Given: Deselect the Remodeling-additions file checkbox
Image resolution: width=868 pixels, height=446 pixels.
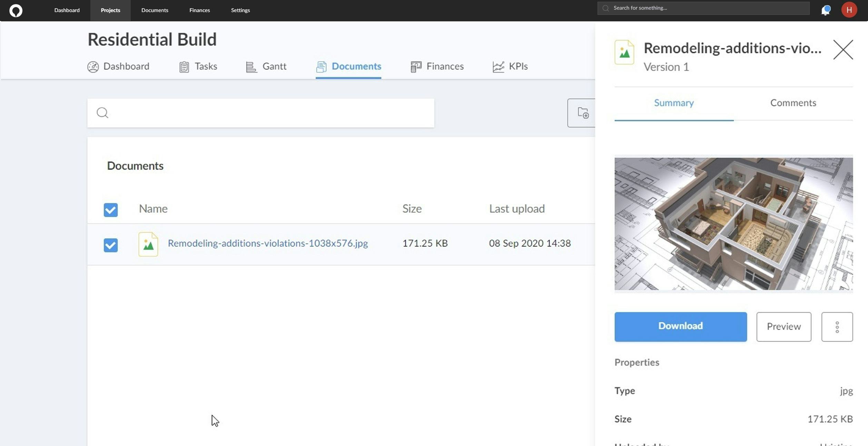Looking at the screenshot, I should 111,245.
